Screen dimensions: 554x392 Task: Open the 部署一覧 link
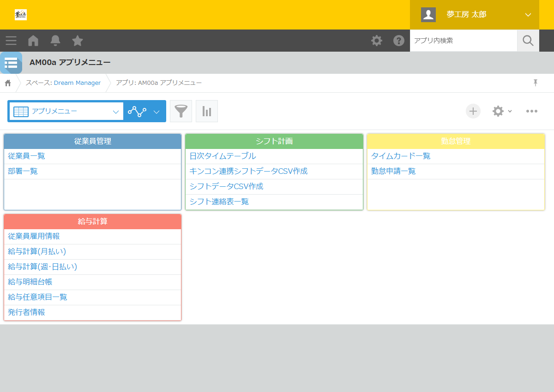pyautogui.click(x=23, y=172)
